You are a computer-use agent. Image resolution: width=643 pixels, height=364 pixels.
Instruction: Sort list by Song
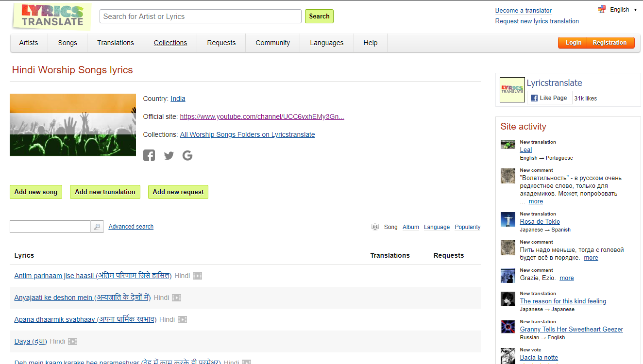391,227
